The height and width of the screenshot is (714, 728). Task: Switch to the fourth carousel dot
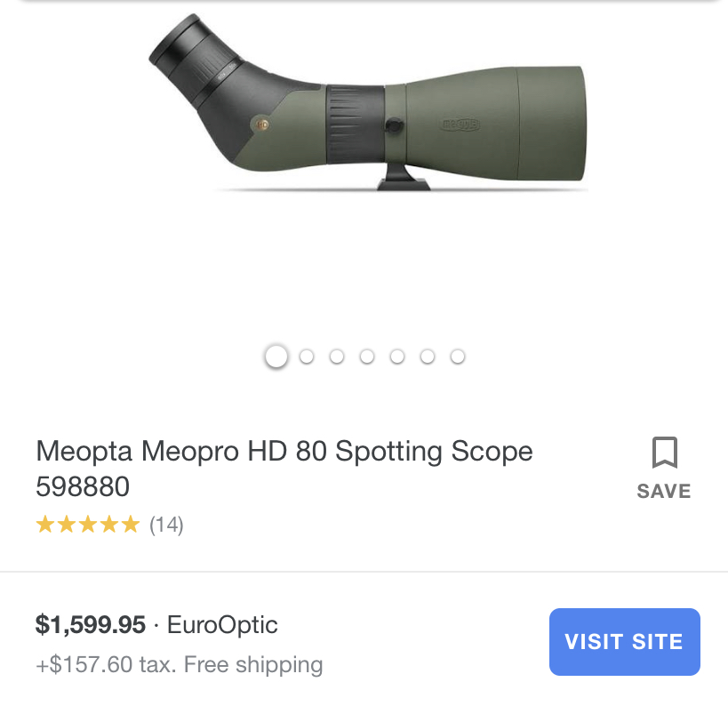pyautogui.click(x=367, y=357)
